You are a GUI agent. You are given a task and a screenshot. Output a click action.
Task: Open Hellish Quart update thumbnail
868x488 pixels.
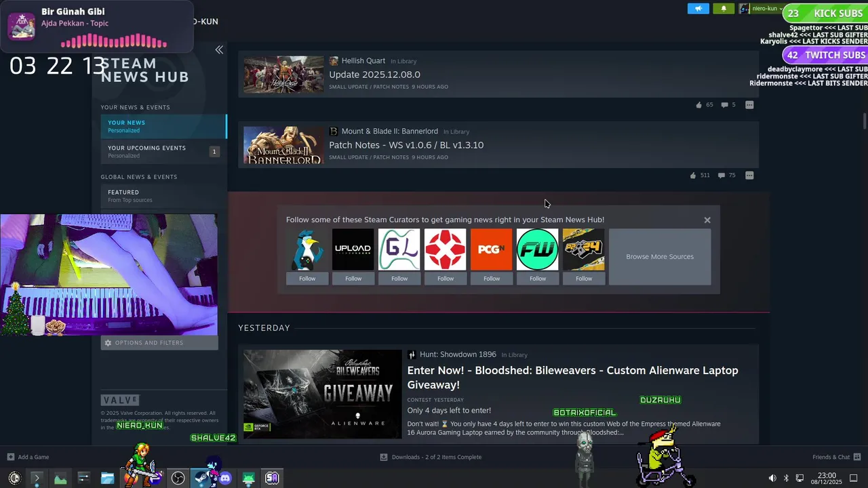point(283,75)
